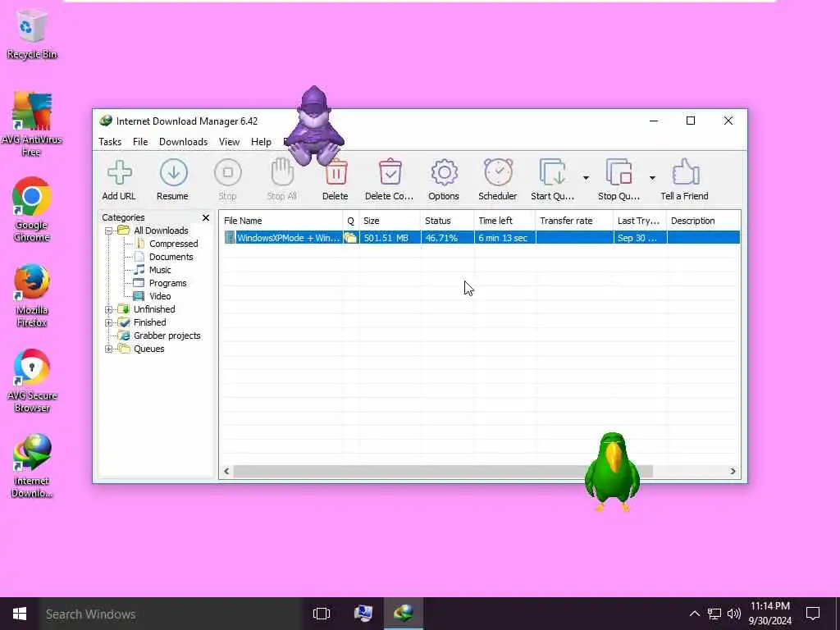Open Stop Queue dropdown arrow
Image resolution: width=840 pixels, height=630 pixels.
pos(652,178)
